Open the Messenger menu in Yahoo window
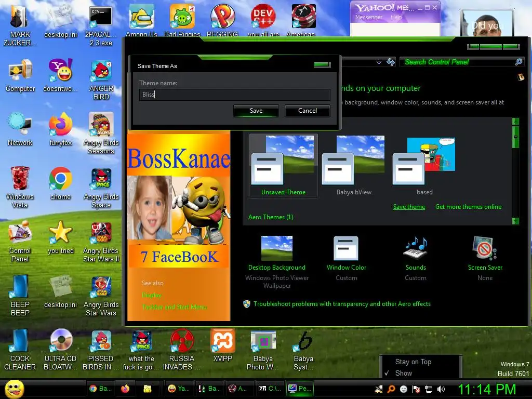Screen dimensions: 532x399 point(368,17)
